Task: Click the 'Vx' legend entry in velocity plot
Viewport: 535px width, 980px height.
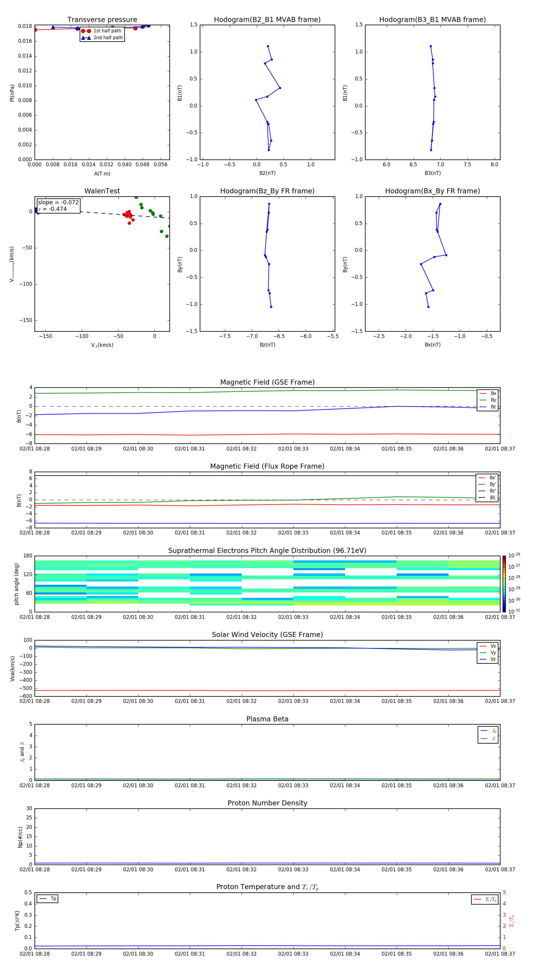Action: (x=488, y=646)
